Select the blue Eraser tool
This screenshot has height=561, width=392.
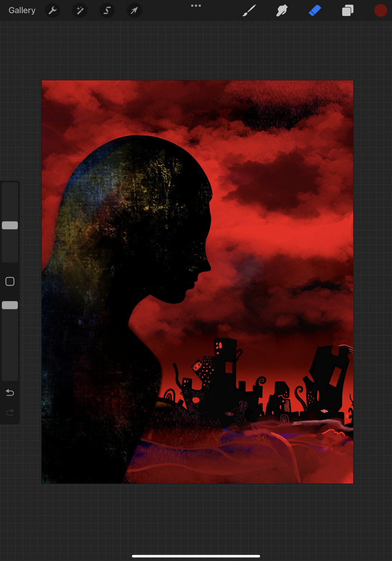point(315,10)
